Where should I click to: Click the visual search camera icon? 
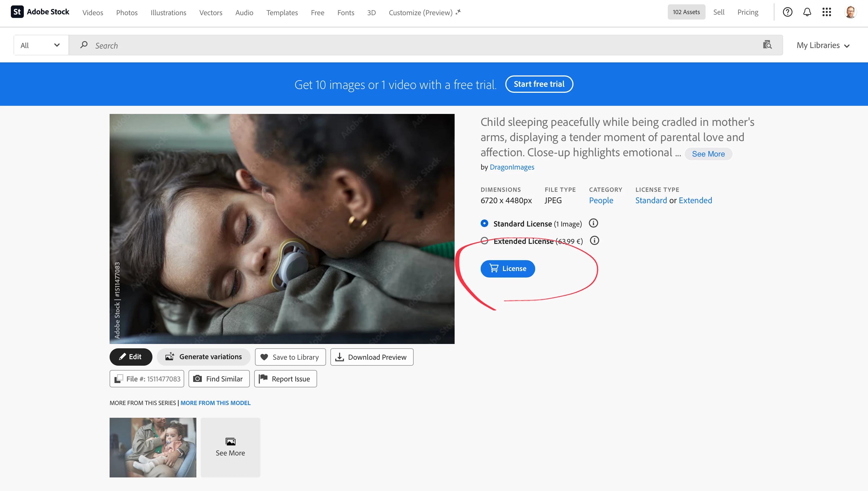coord(767,45)
